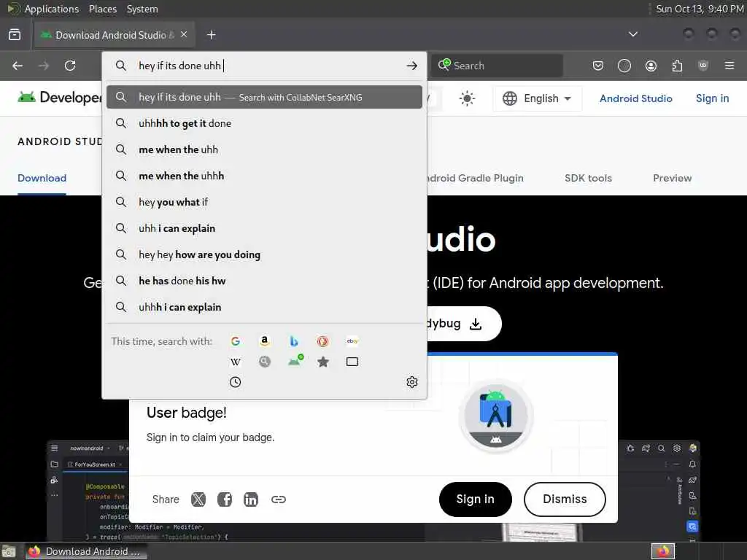
Task: Focus the separate Search box
Action: point(498,66)
